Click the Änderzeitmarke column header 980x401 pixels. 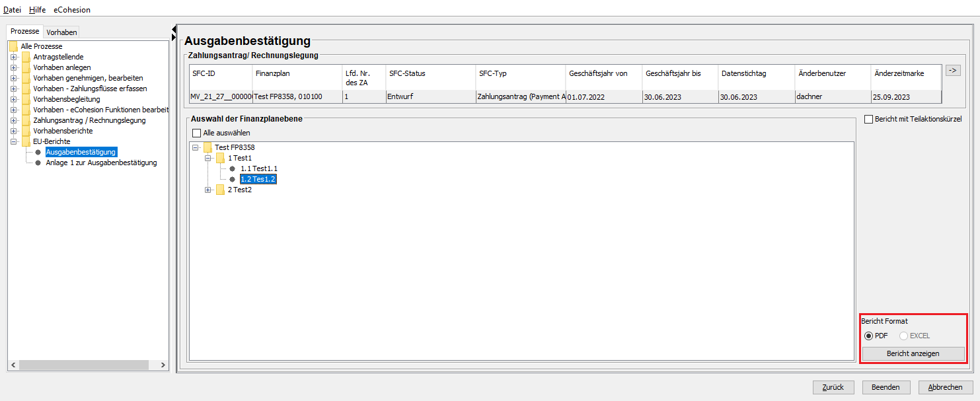click(x=906, y=77)
